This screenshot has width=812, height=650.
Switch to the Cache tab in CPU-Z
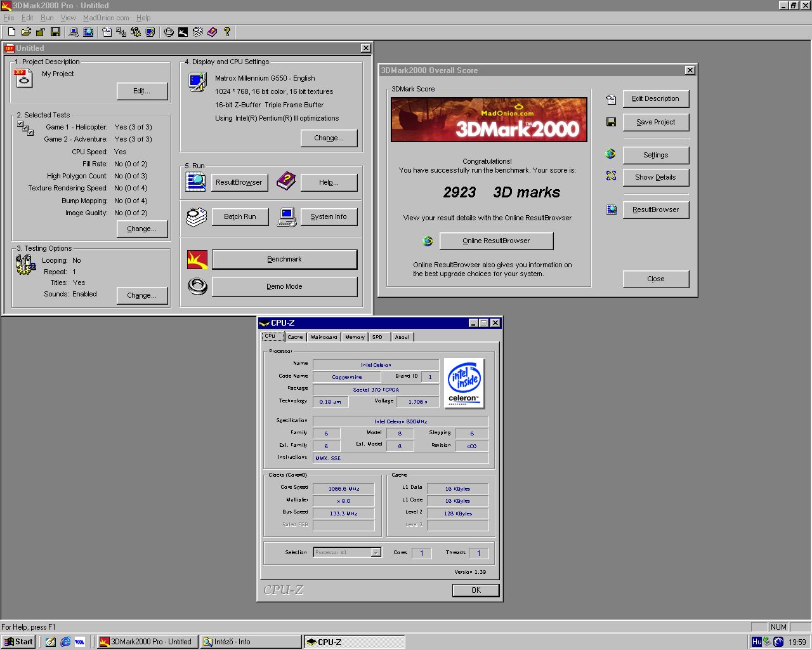(x=295, y=337)
